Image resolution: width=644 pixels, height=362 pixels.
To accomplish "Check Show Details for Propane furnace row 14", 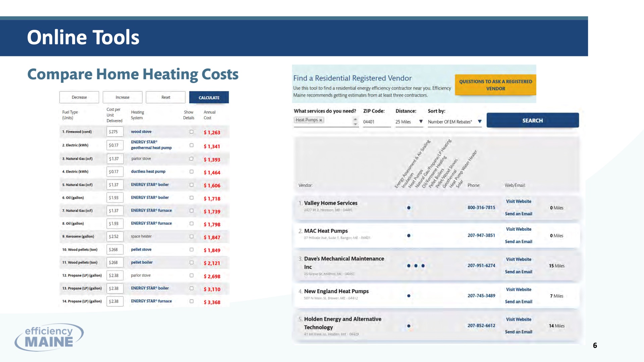I will (192, 301).
